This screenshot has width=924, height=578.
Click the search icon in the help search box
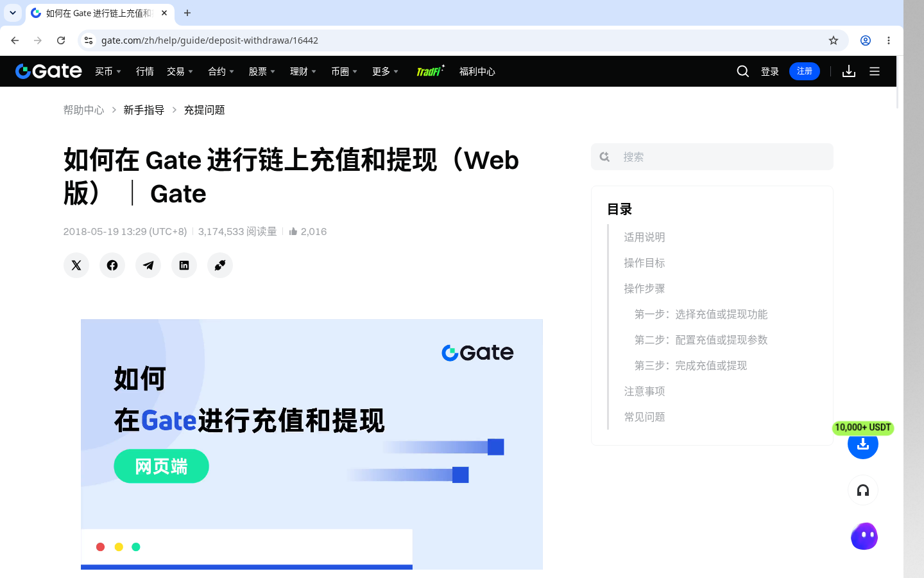[604, 157]
